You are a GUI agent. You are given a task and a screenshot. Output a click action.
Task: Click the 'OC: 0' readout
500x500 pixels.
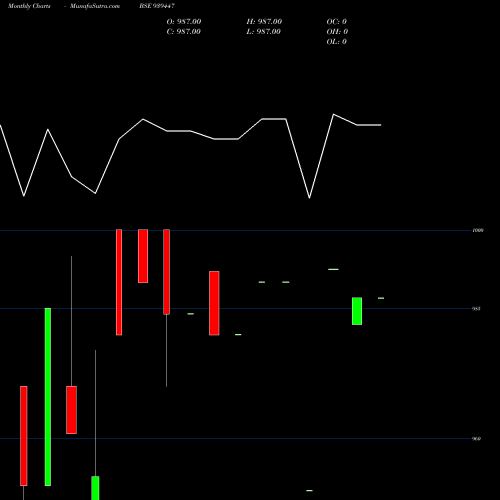[336, 22]
